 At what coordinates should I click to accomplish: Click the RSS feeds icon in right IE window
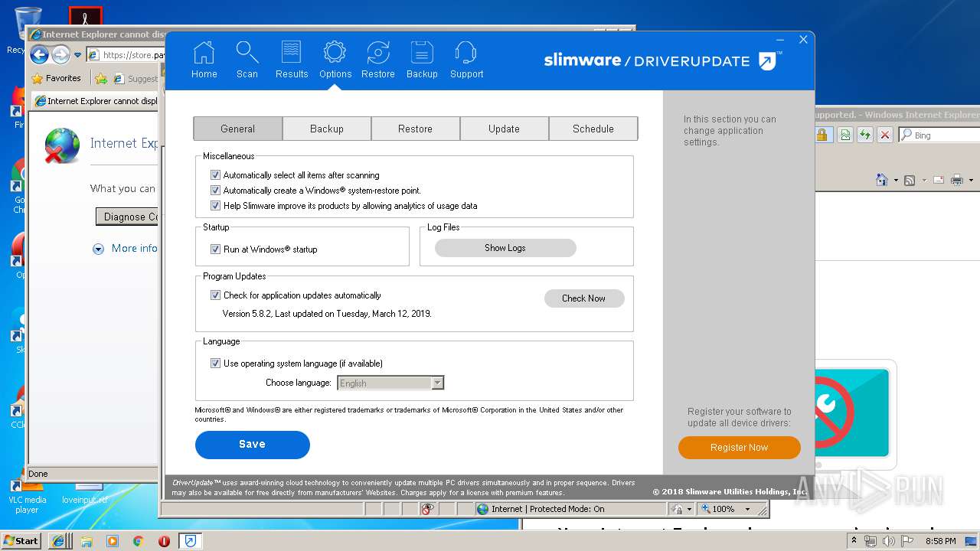click(x=910, y=180)
